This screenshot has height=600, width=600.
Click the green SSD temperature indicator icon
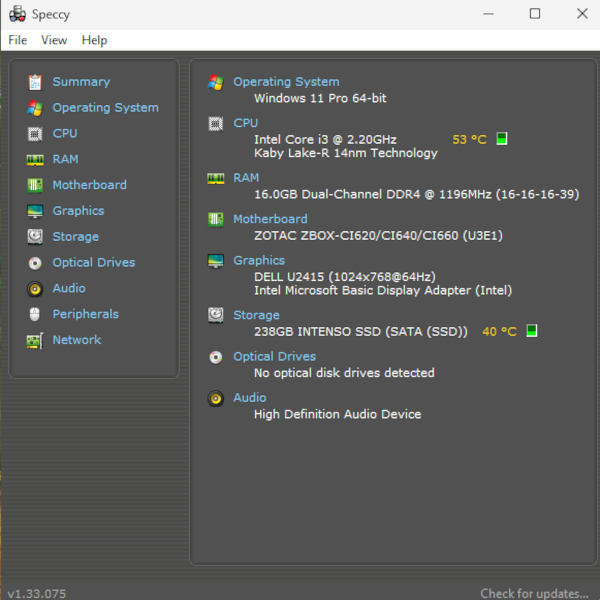pyautogui.click(x=532, y=331)
